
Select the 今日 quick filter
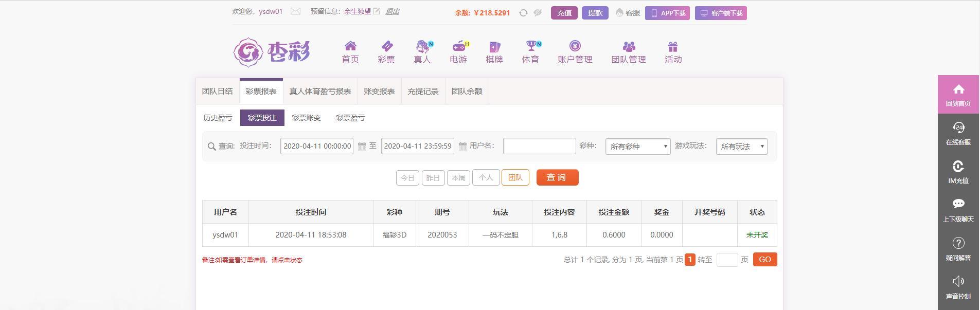click(x=407, y=178)
